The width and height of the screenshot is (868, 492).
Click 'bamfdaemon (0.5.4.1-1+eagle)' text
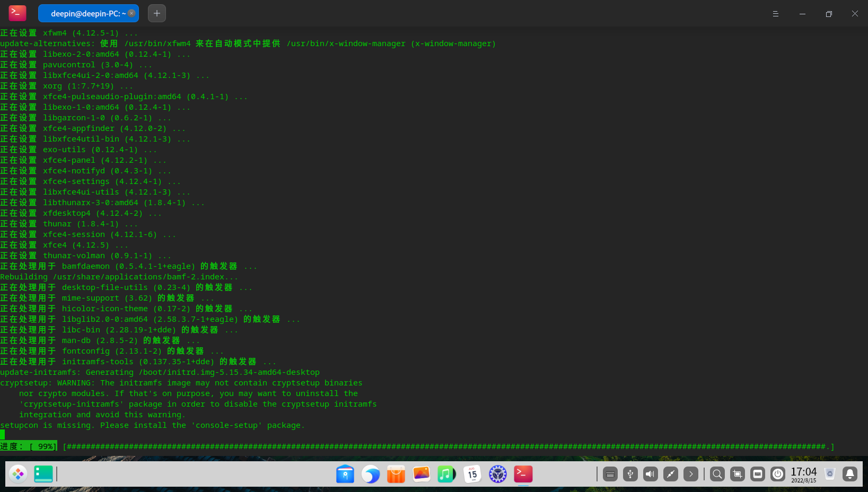(x=128, y=266)
